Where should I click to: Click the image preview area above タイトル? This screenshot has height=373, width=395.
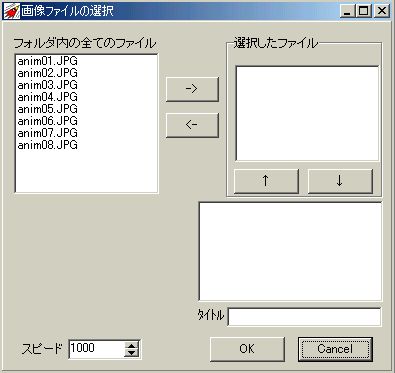pos(290,251)
